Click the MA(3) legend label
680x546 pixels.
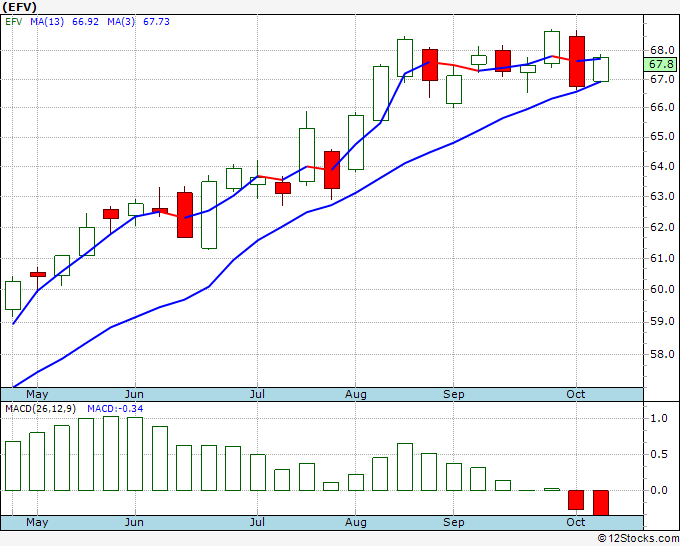121,22
